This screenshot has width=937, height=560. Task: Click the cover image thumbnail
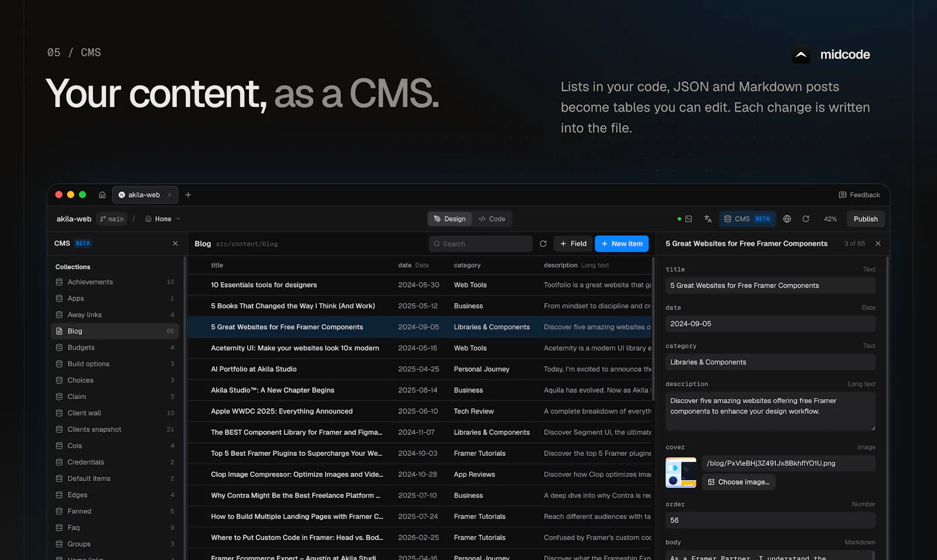point(681,473)
